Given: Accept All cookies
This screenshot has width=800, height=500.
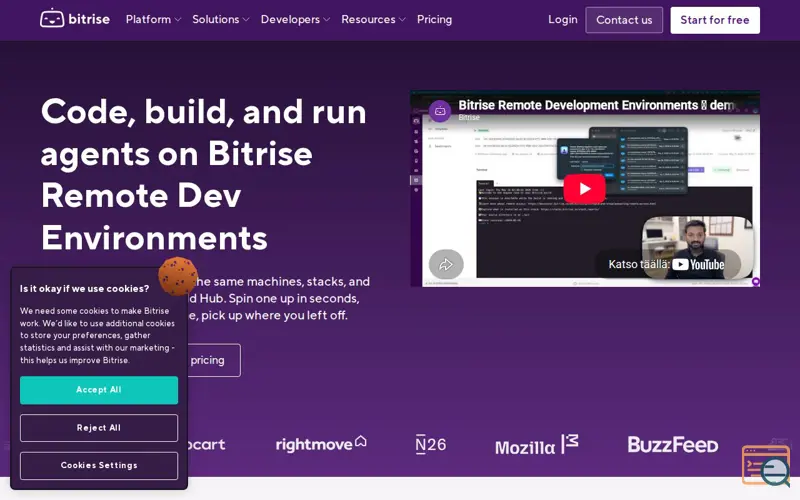Looking at the screenshot, I should point(99,390).
